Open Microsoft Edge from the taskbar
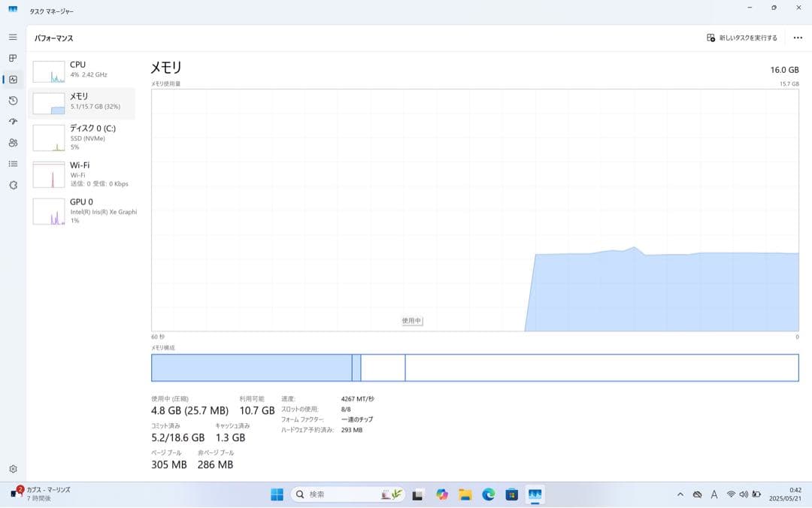The width and height of the screenshot is (812, 508). (489, 494)
